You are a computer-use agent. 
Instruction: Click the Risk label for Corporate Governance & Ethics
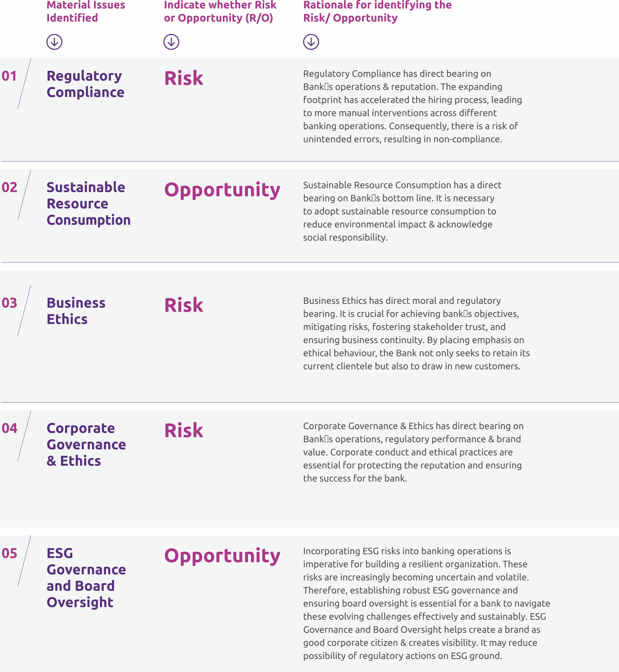point(184,431)
